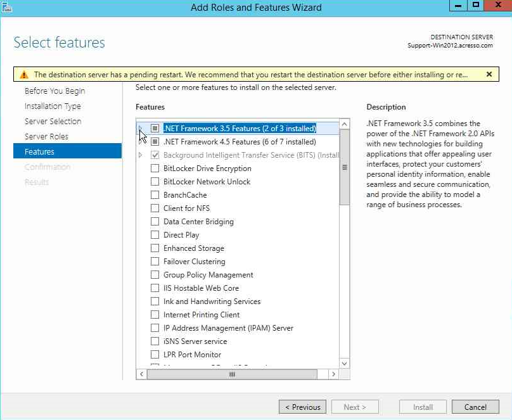Enable Group Policy Management

[x=153, y=274]
